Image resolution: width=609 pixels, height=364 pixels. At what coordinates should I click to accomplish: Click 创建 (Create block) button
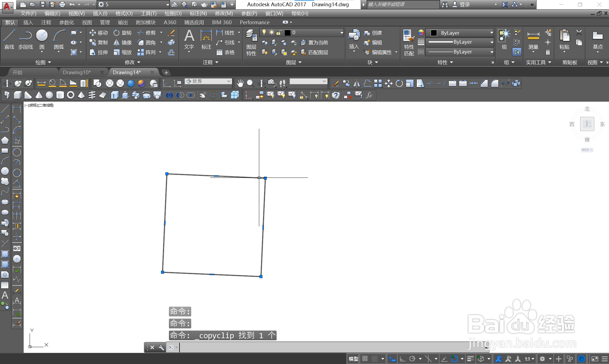(x=373, y=33)
